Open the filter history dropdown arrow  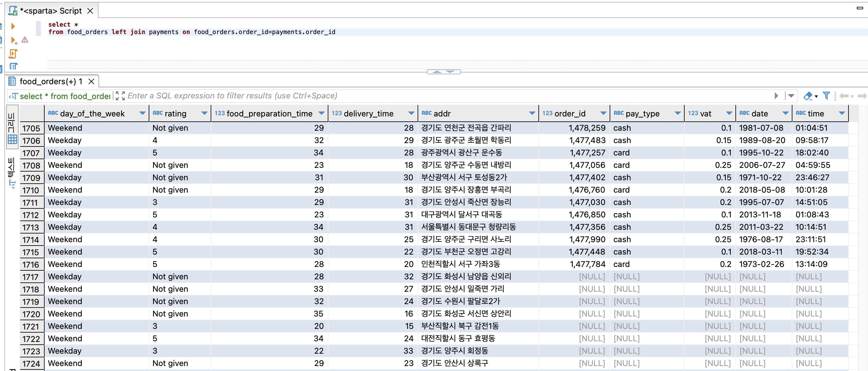(x=791, y=96)
